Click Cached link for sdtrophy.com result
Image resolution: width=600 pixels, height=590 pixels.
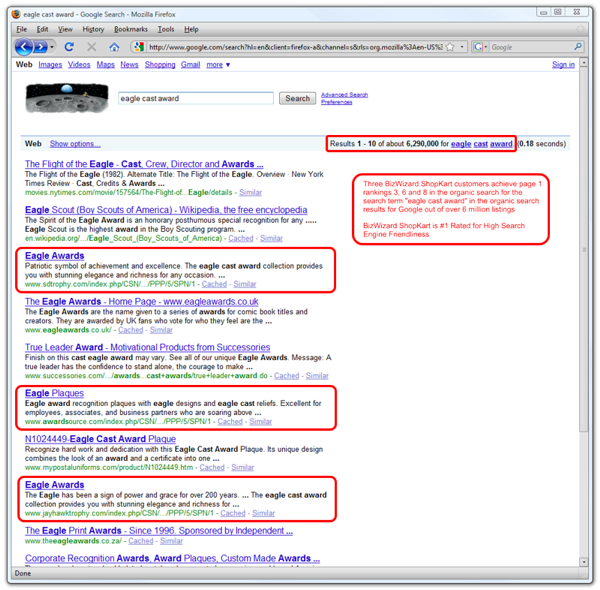click(x=214, y=284)
